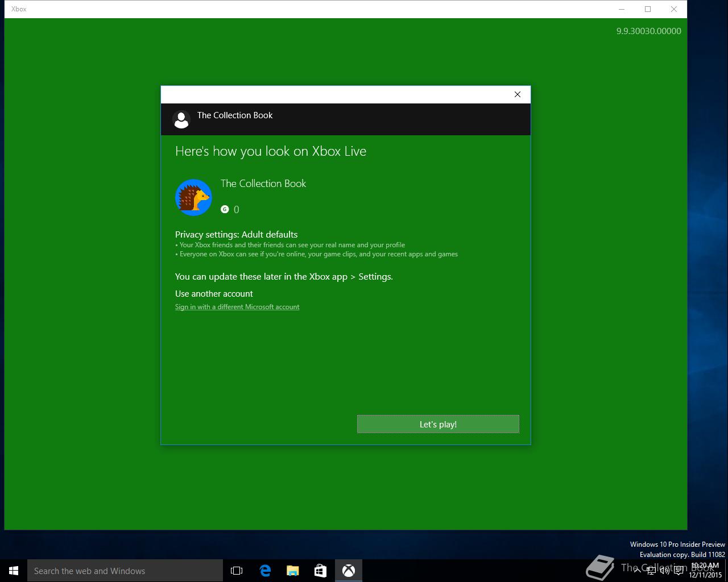Click the Let's play! button

pyautogui.click(x=438, y=424)
